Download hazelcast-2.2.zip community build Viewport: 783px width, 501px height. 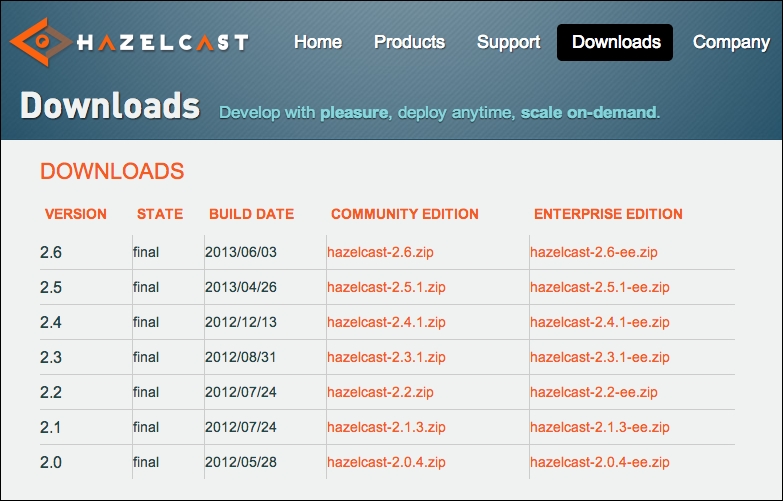pos(380,392)
